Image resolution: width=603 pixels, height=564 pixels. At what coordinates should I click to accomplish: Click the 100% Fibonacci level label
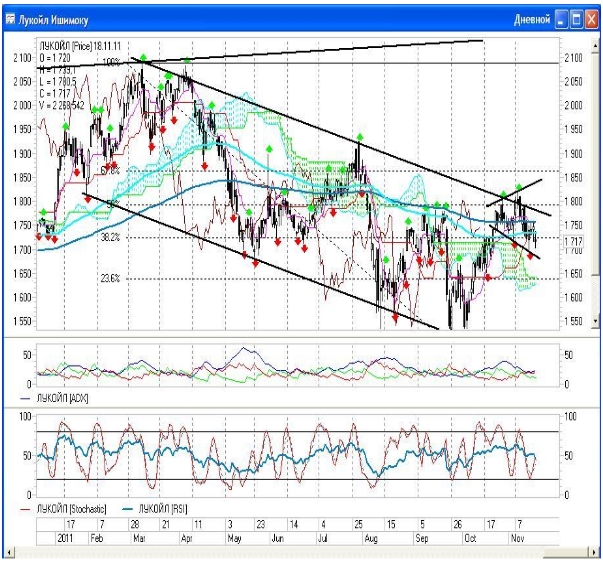tap(111, 62)
